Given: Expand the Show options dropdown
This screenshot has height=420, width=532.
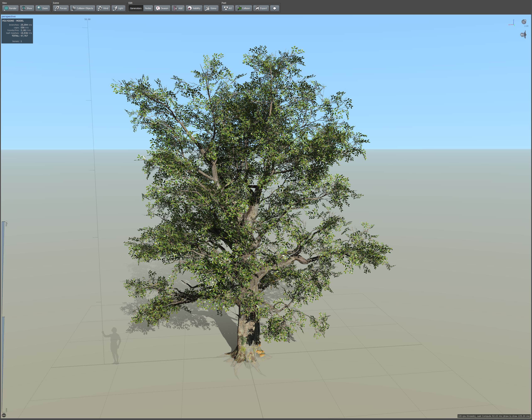Looking at the screenshot, I should [27, 8].
